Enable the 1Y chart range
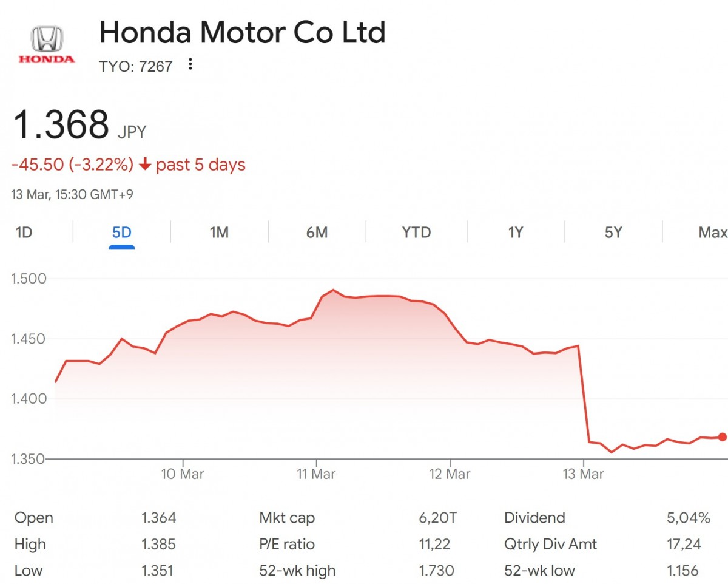This screenshot has height=584, width=728. pyautogui.click(x=514, y=233)
